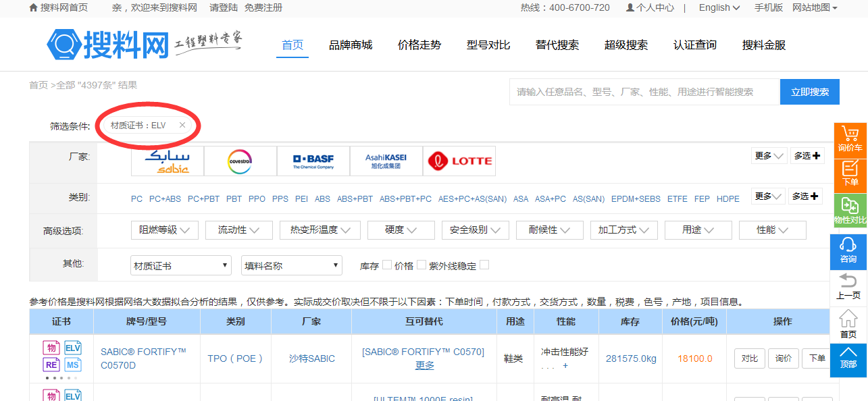Expand the 阻燃等级 dropdown
868x401 pixels.
click(165, 230)
